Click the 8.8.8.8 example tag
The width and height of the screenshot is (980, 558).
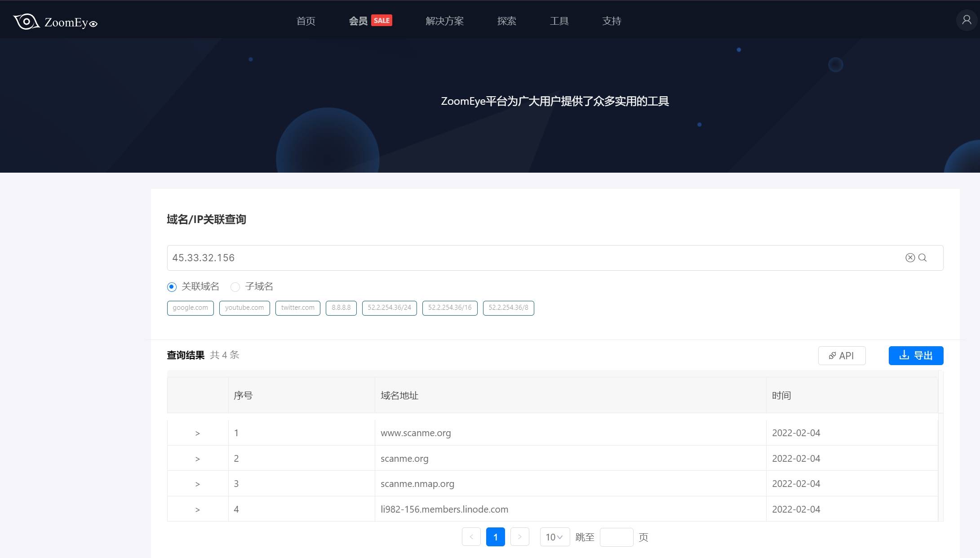341,308
